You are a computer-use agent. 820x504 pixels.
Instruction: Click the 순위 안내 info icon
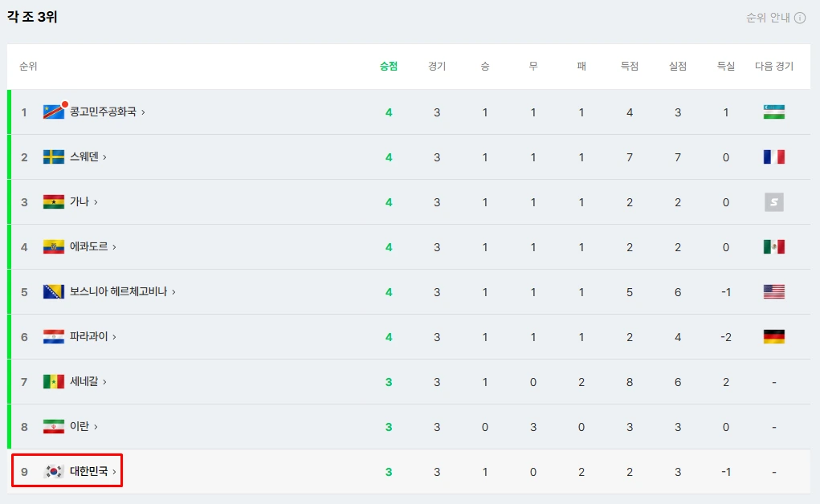(x=800, y=18)
